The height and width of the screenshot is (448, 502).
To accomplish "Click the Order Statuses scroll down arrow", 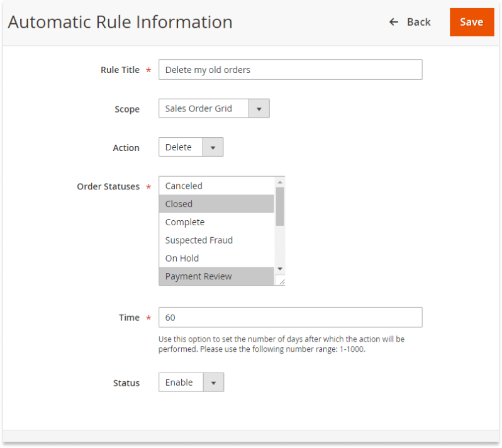I will pyautogui.click(x=280, y=269).
